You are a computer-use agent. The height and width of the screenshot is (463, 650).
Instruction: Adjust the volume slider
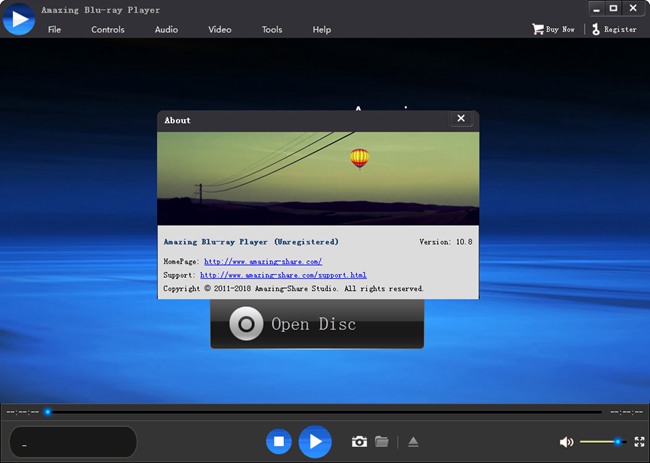tap(603, 442)
